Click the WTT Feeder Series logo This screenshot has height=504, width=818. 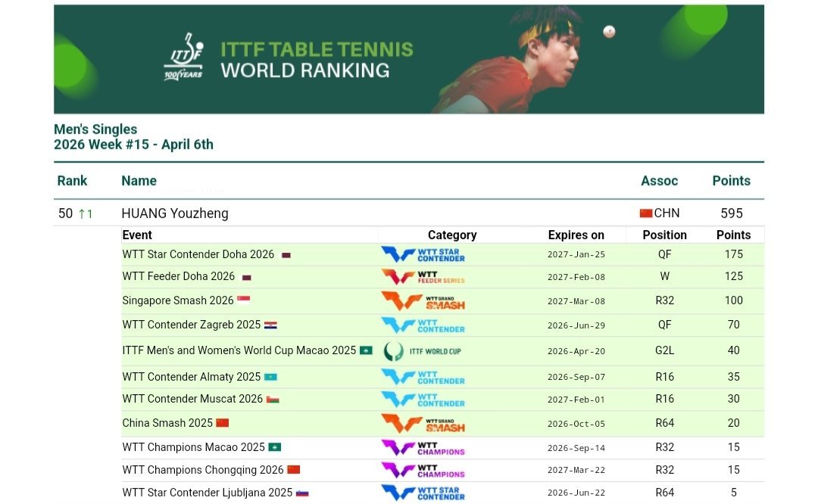tap(423, 277)
